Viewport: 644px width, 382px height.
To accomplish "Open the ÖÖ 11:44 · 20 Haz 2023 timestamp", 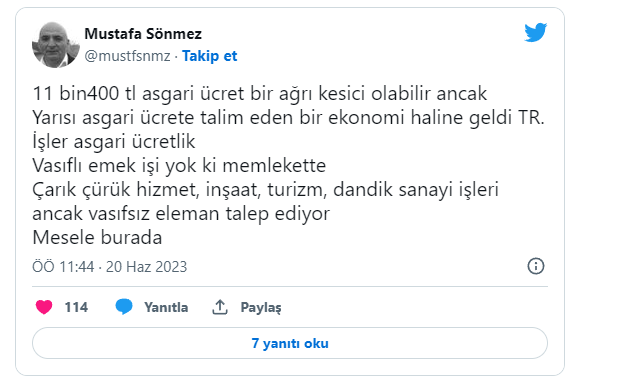I will pos(110,267).
